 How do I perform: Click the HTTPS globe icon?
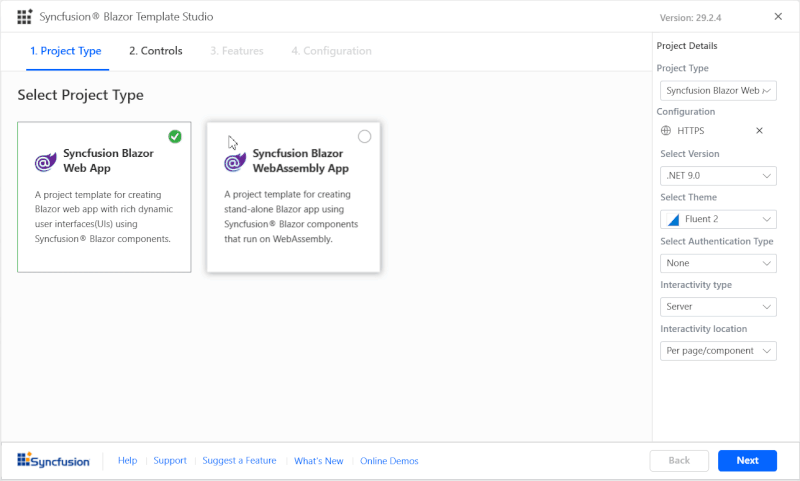[667, 131]
